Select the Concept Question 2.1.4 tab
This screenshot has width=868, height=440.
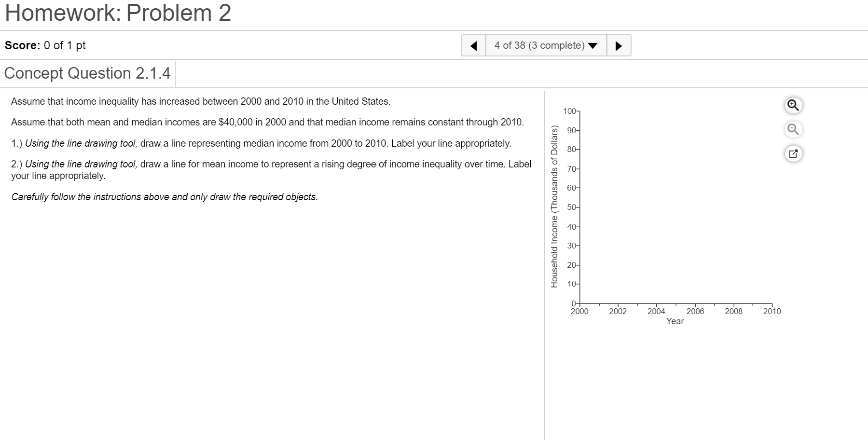pyautogui.click(x=87, y=73)
